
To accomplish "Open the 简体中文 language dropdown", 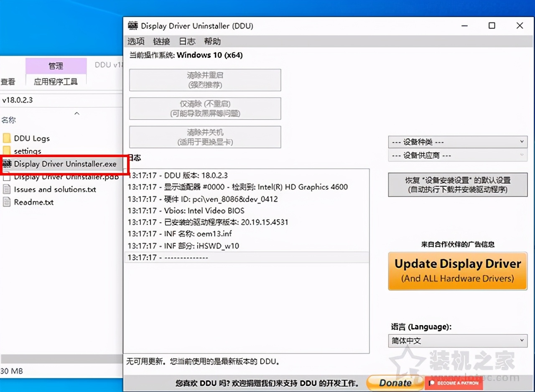I will point(457,341).
